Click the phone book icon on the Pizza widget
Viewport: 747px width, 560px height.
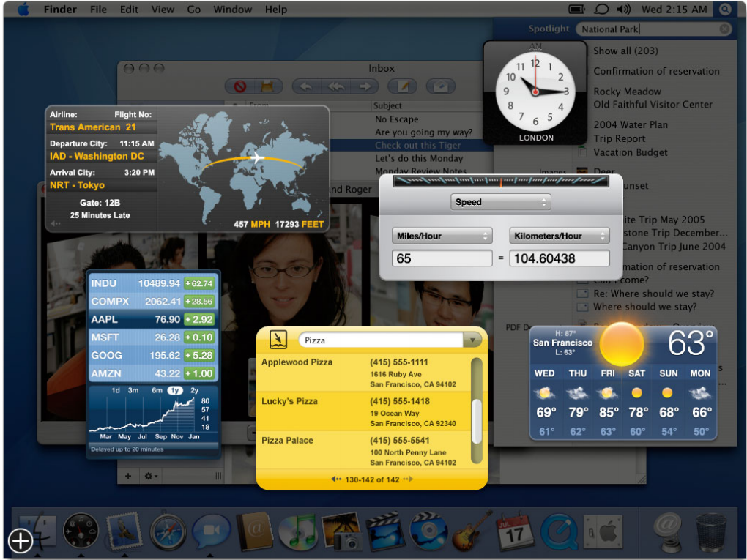pos(277,339)
